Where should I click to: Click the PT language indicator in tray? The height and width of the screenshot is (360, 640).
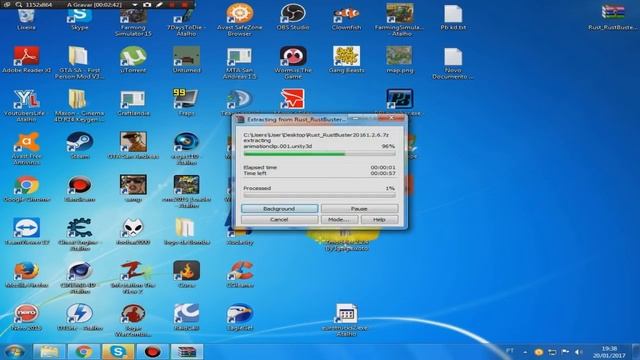click(x=510, y=351)
